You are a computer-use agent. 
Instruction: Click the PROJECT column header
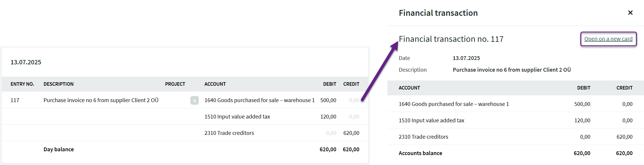(x=175, y=84)
